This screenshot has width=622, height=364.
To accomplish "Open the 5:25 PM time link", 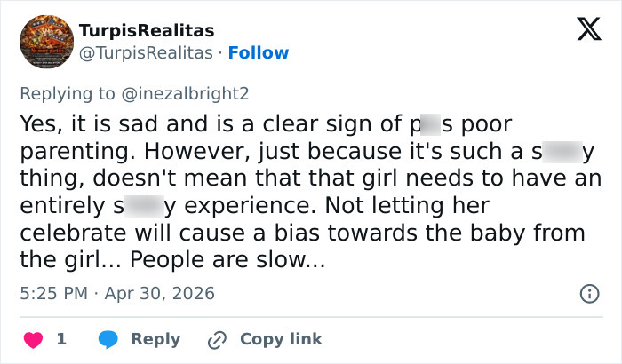I will [52, 293].
